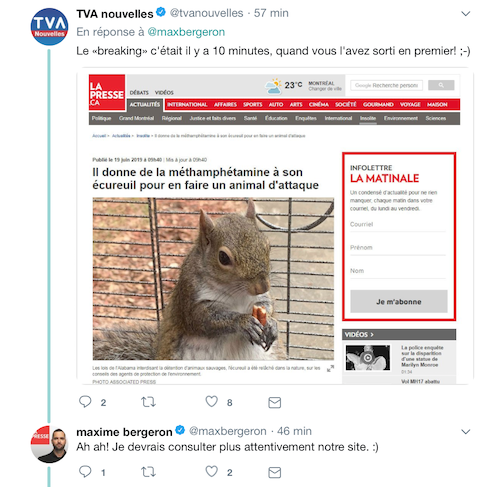Open the @tvanouvelles handle

[207, 13]
